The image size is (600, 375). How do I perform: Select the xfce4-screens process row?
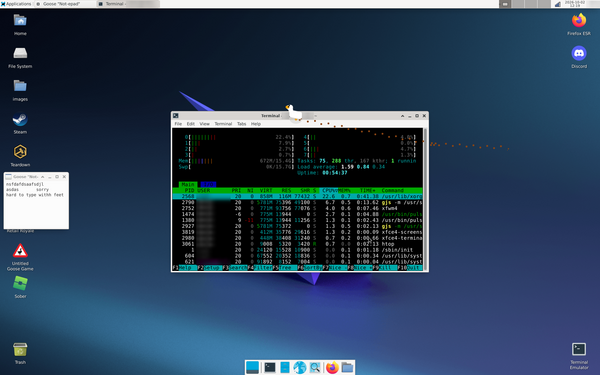click(x=297, y=232)
